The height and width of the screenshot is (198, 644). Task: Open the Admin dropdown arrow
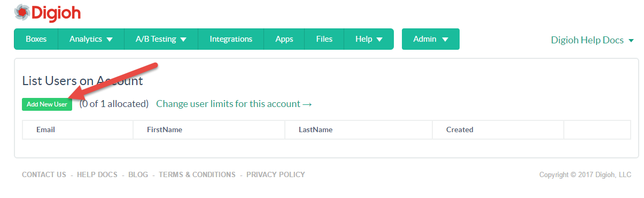pyautogui.click(x=444, y=40)
